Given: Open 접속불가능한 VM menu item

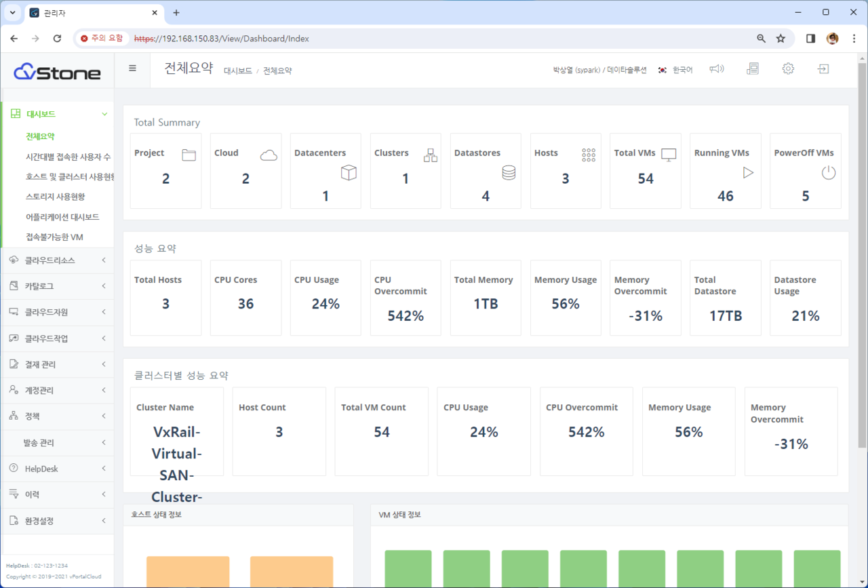Looking at the screenshot, I should [54, 237].
